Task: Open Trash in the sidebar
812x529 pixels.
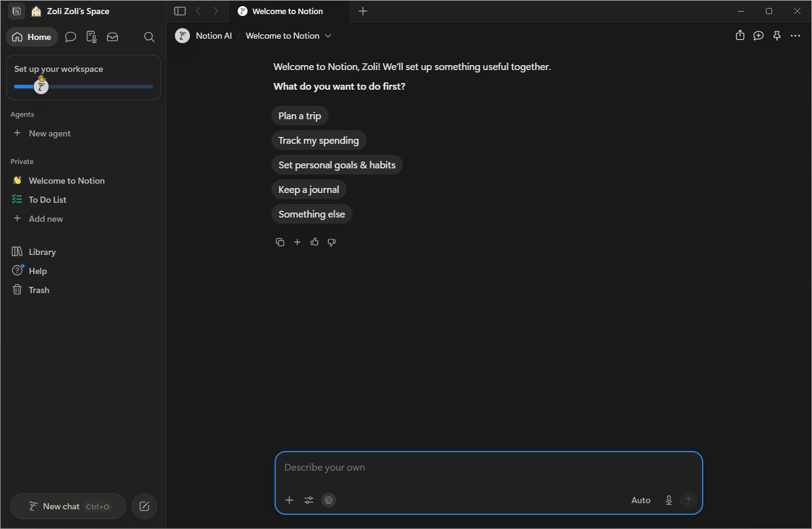Action: pyautogui.click(x=83, y=290)
